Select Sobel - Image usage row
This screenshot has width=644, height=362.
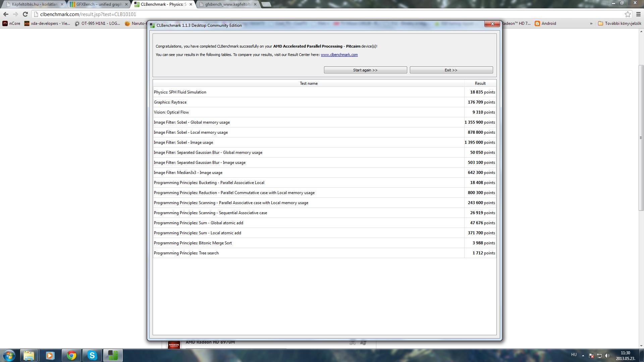[x=324, y=142]
